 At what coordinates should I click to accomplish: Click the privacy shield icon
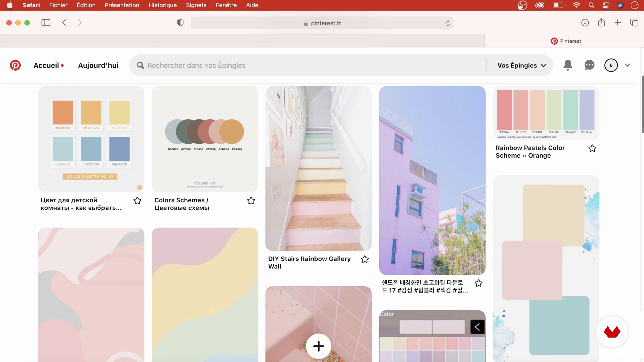(x=180, y=23)
